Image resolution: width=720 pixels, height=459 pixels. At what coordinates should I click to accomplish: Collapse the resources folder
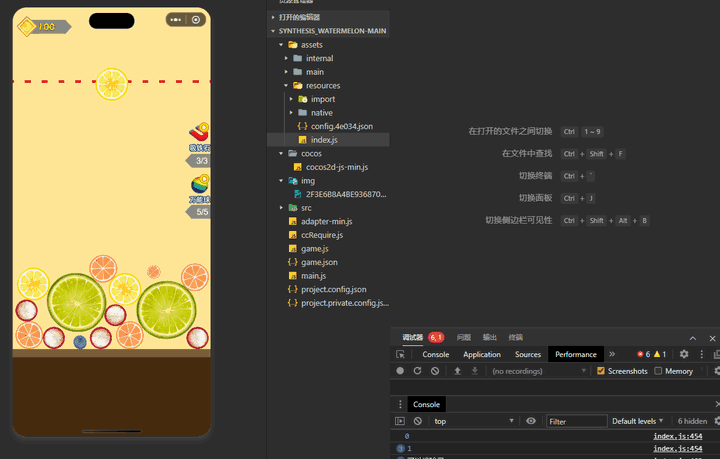coord(286,86)
